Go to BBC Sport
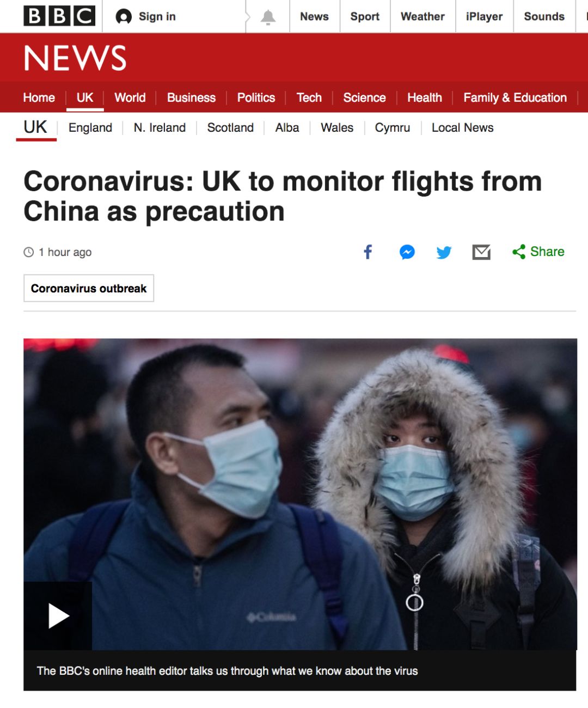This screenshot has height=708, width=588. [365, 16]
